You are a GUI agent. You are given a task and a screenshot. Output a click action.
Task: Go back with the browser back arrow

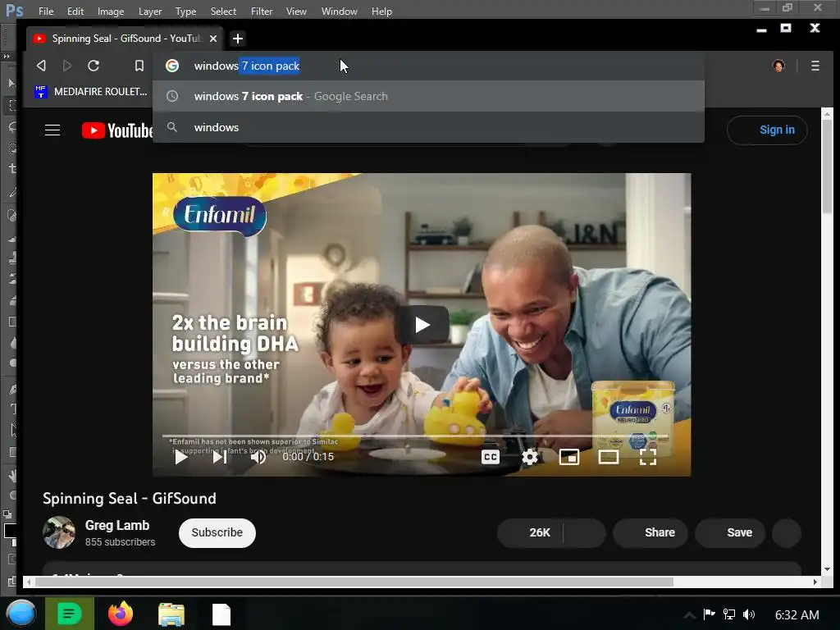click(41, 66)
